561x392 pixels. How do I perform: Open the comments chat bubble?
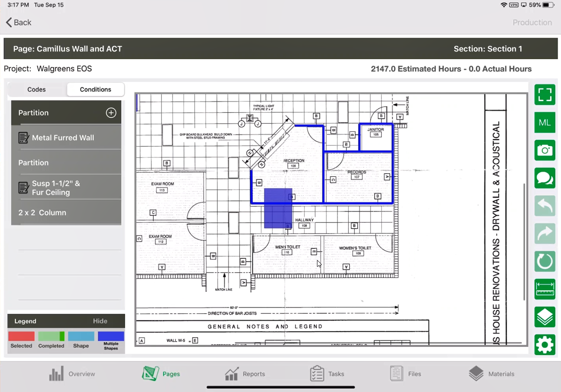tap(544, 178)
